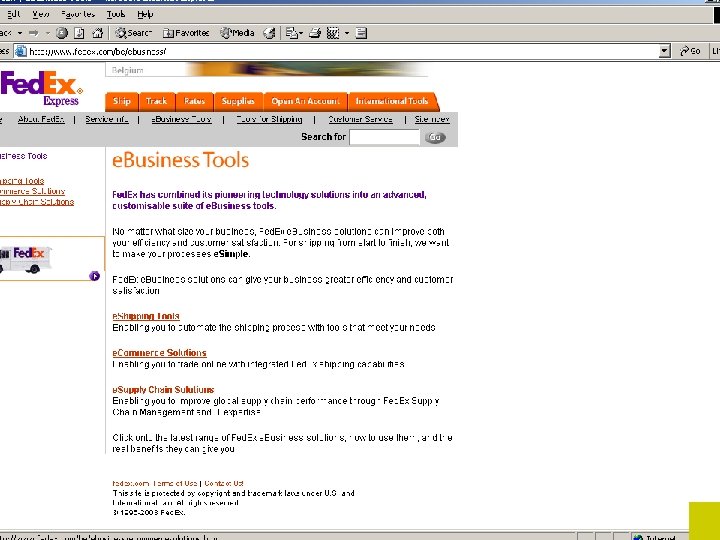Open the History toolbar icon

269,33
